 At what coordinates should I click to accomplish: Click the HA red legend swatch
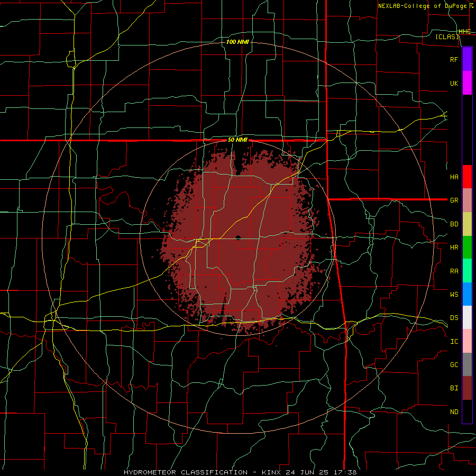pyautogui.click(x=467, y=177)
